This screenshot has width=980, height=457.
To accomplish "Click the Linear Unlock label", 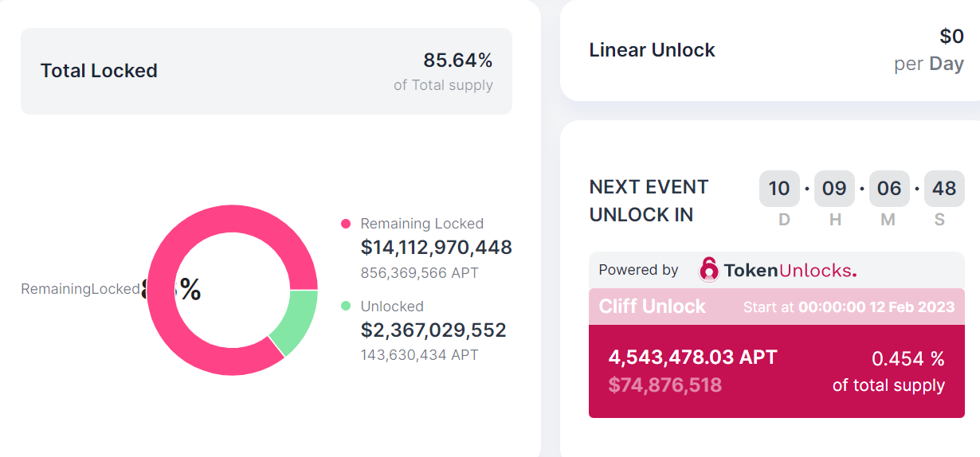I will pos(652,50).
